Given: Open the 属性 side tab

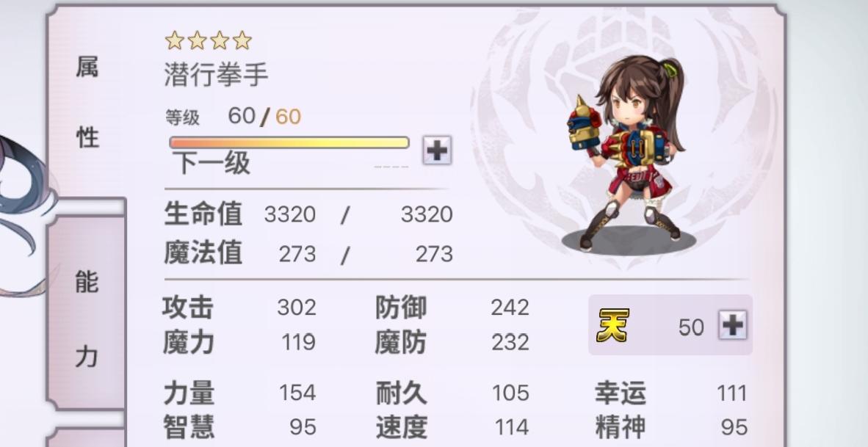Looking at the screenshot, I should [87, 102].
